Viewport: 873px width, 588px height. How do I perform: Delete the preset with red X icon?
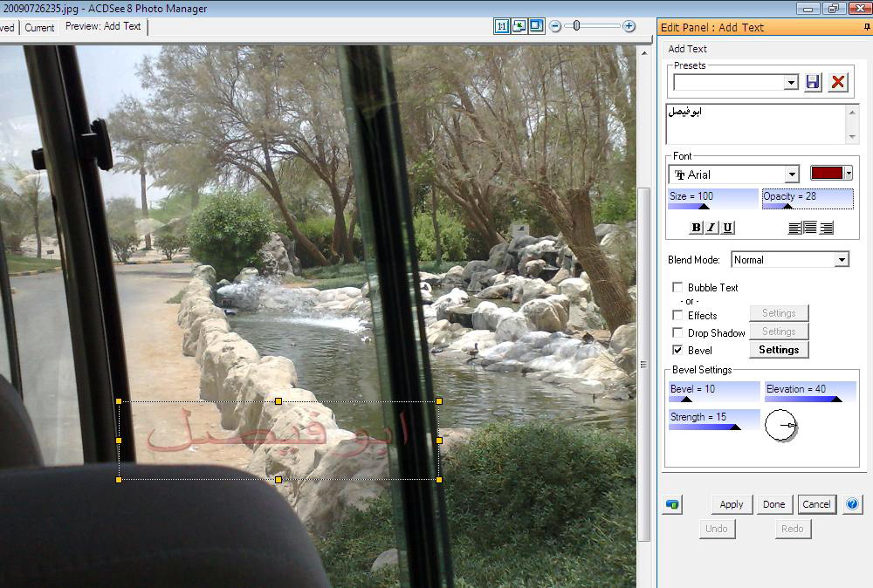pyautogui.click(x=838, y=82)
